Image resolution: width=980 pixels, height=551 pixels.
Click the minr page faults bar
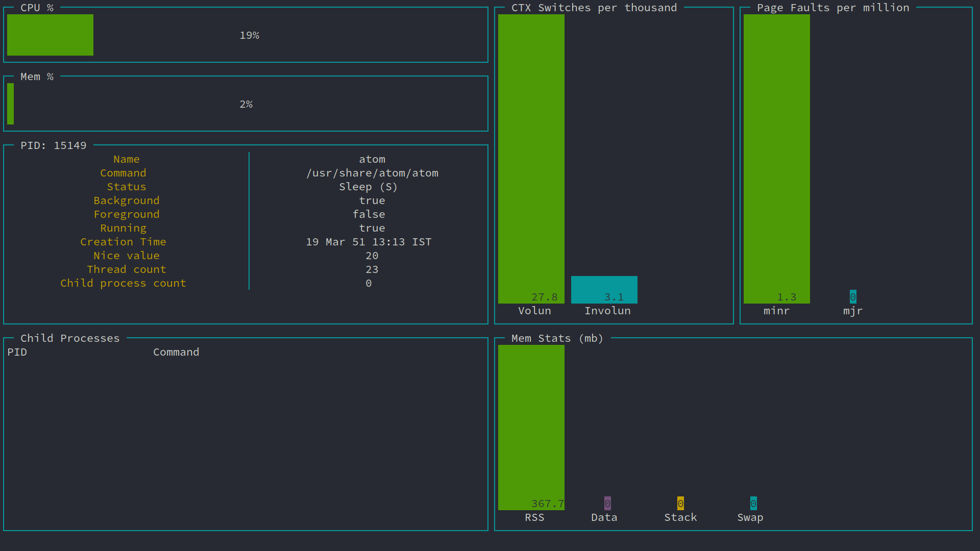[x=776, y=158]
